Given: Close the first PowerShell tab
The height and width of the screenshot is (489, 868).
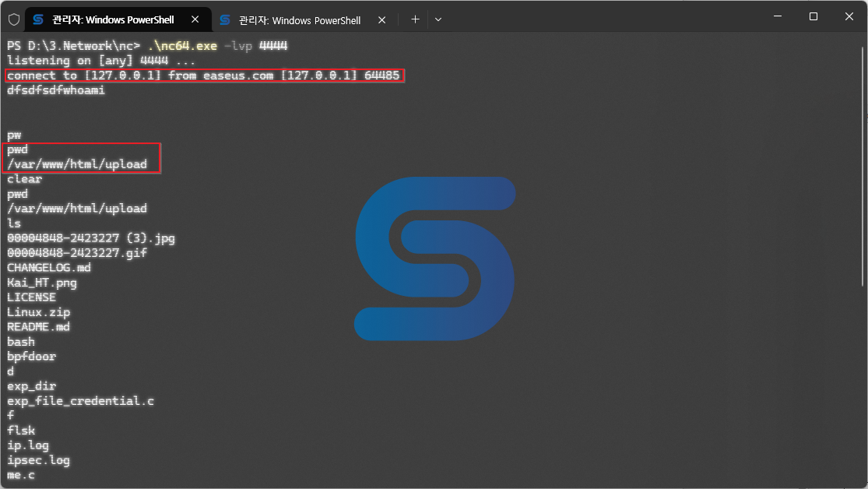Looking at the screenshot, I should (195, 19).
